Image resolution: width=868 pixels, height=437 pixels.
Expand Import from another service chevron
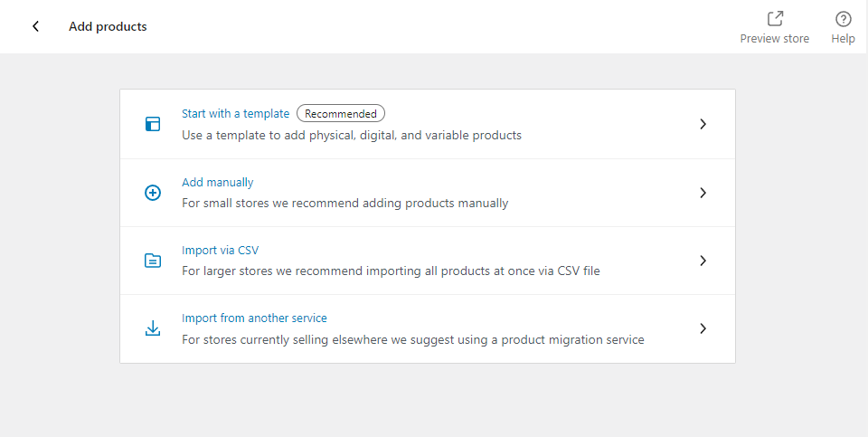tap(703, 328)
